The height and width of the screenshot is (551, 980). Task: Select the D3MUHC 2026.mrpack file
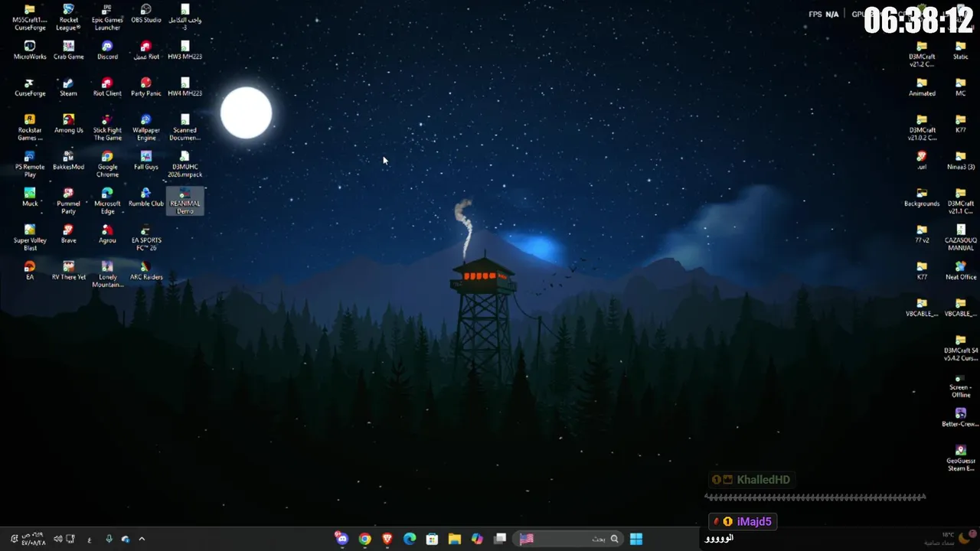pos(185,164)
